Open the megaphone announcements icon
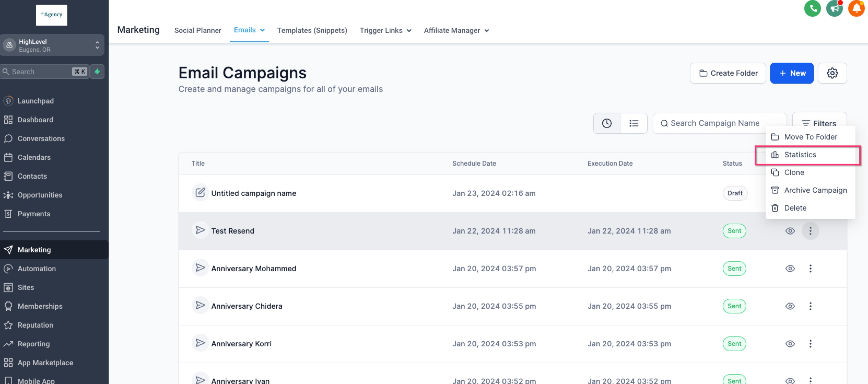Screen dimensions: 868x384 [834, 8]
